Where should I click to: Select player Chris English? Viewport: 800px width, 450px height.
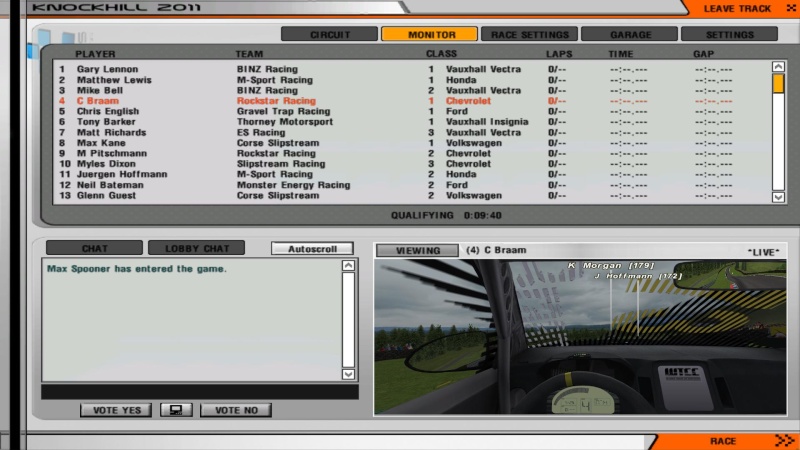[x=108, y=111]
